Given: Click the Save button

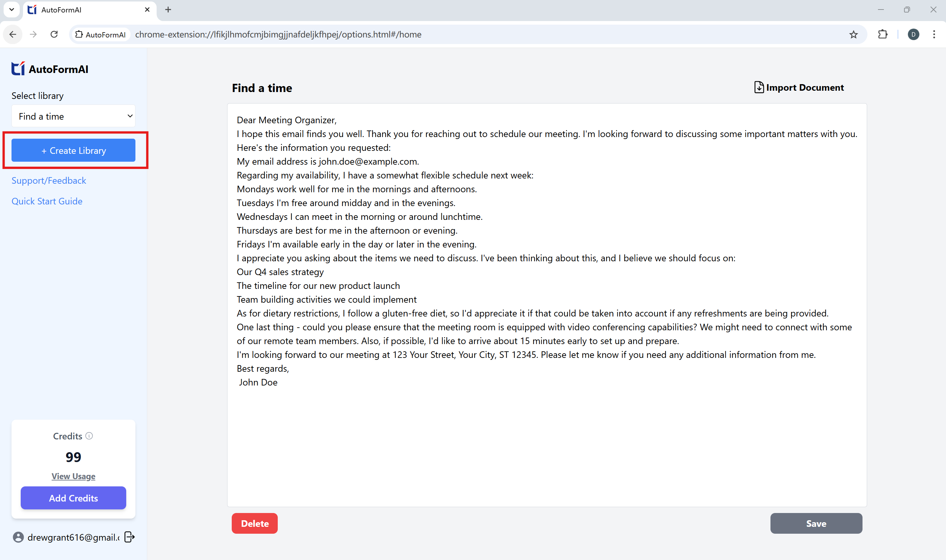Looking at the screenshot, I should point(816,523).
